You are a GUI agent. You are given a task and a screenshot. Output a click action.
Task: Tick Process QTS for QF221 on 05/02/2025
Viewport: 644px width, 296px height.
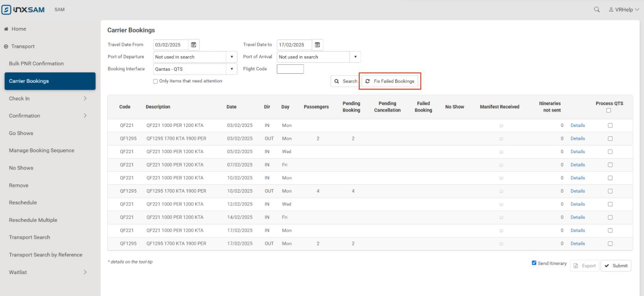click(x=610, y=151)
